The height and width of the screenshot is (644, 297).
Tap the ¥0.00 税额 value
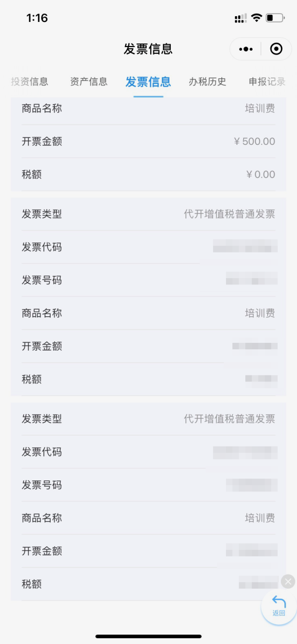(x=260, y=175)
